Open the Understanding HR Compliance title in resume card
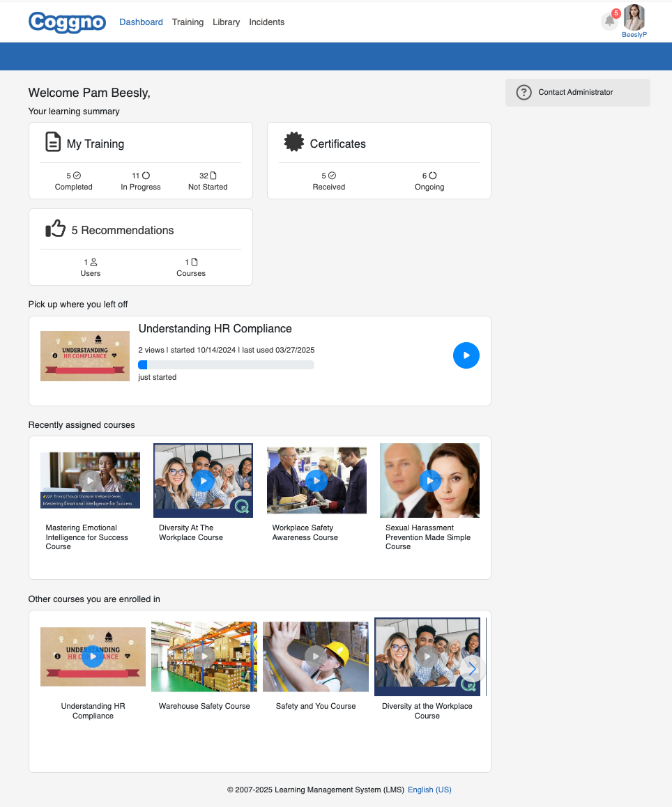Viewport: 672px width, 807px height. [x=215, y=328]
